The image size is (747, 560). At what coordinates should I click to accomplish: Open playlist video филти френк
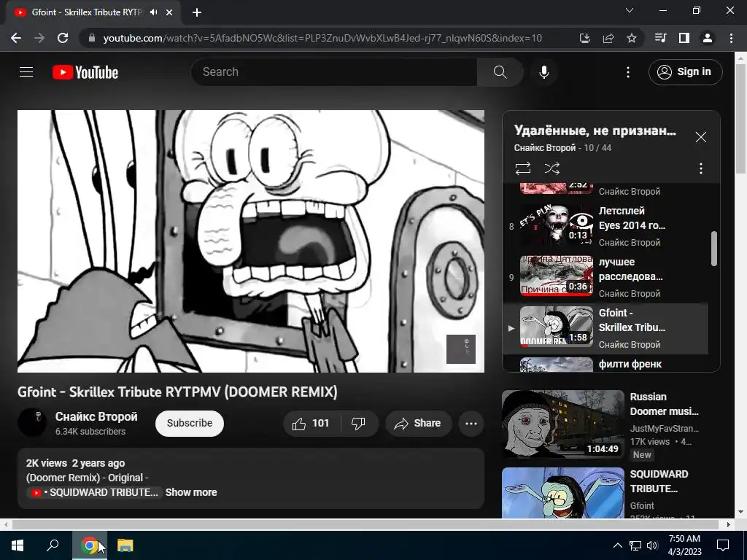[x=606, y=364]
